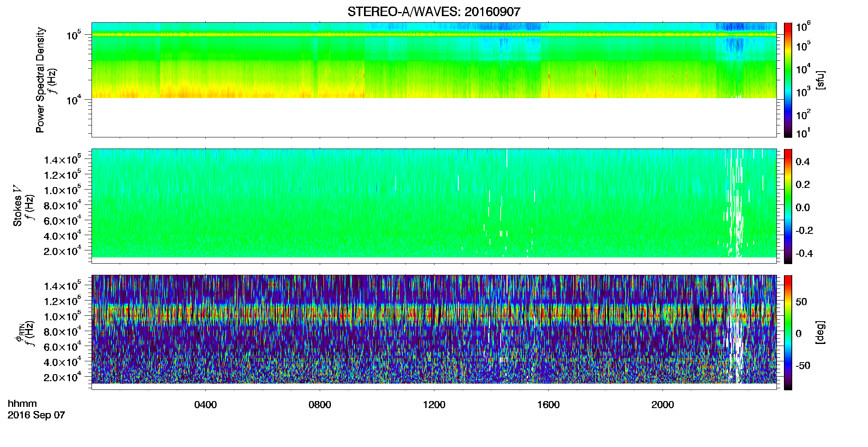Click the 2000 time axis label

click(x=663, y=405)
